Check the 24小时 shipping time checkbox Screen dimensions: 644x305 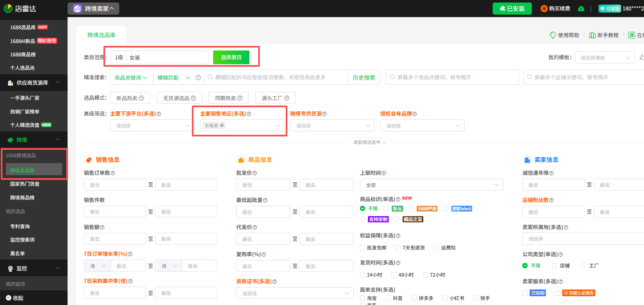tap(362, 275)
